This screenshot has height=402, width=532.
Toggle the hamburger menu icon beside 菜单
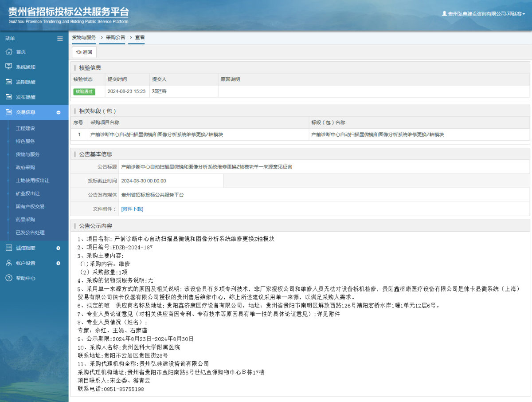(60, 39)
